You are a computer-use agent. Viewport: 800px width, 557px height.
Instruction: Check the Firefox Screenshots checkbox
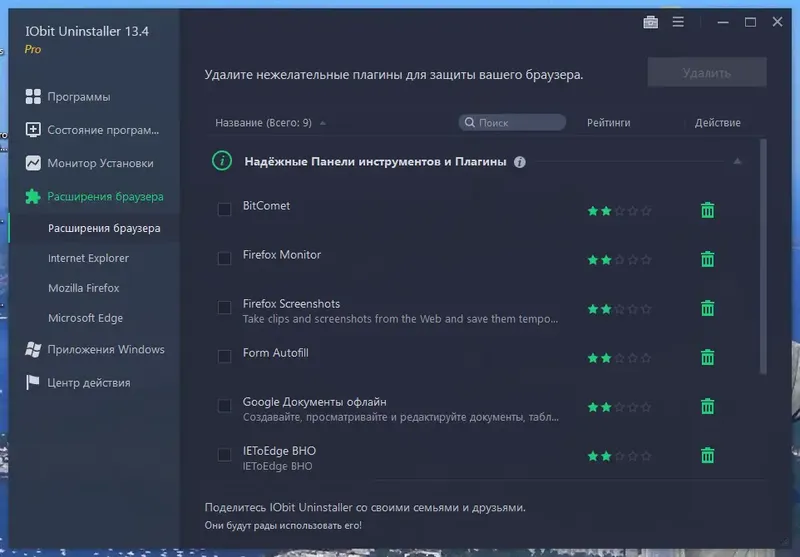(x=224, y=307)
